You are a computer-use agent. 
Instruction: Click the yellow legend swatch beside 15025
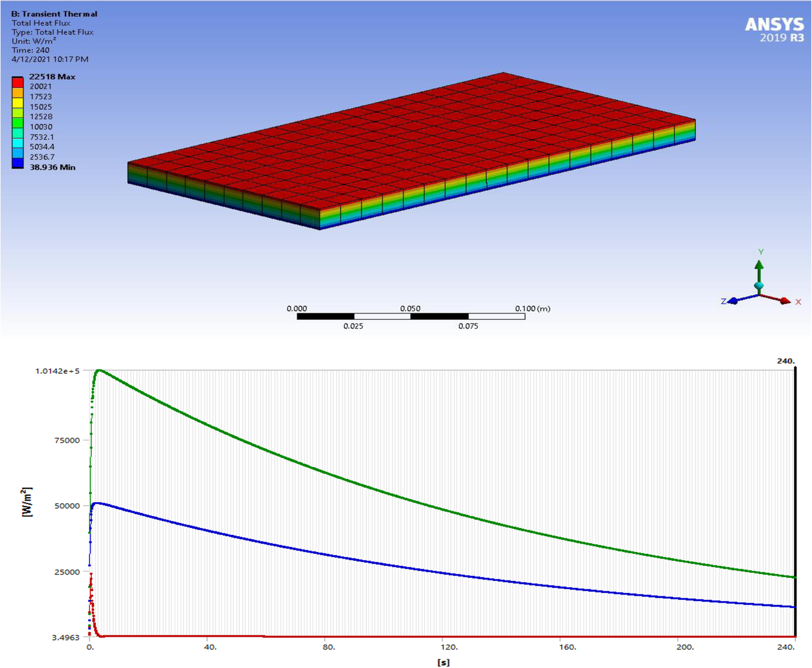(18, 103)
